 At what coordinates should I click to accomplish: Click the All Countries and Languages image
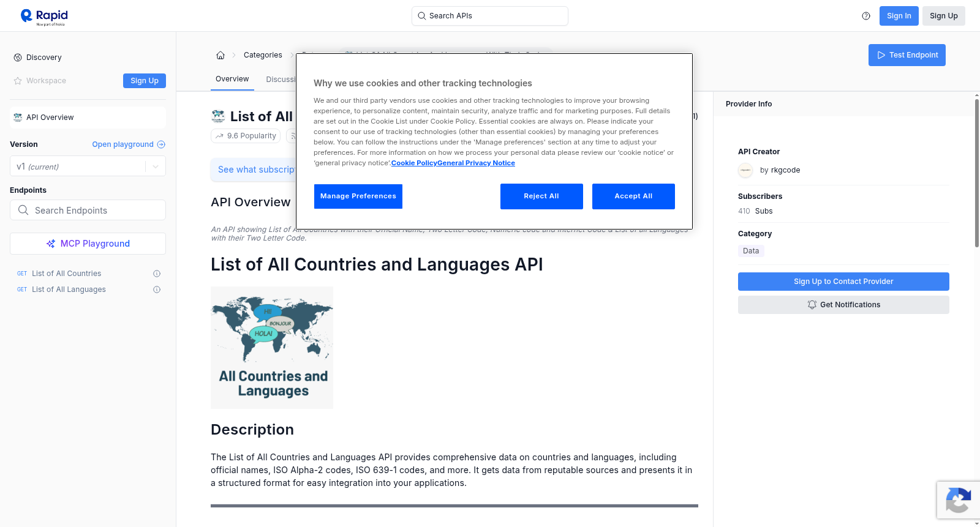tap(272, 348)
